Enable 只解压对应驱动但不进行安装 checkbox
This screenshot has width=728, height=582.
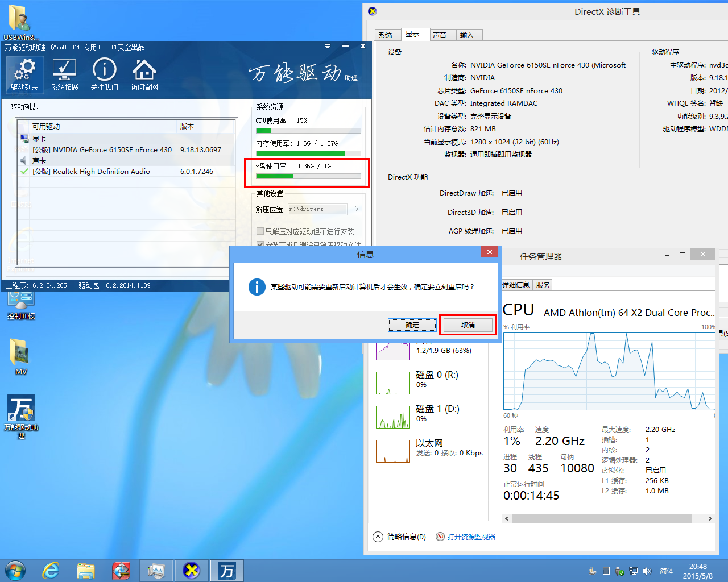pos(260,231)
